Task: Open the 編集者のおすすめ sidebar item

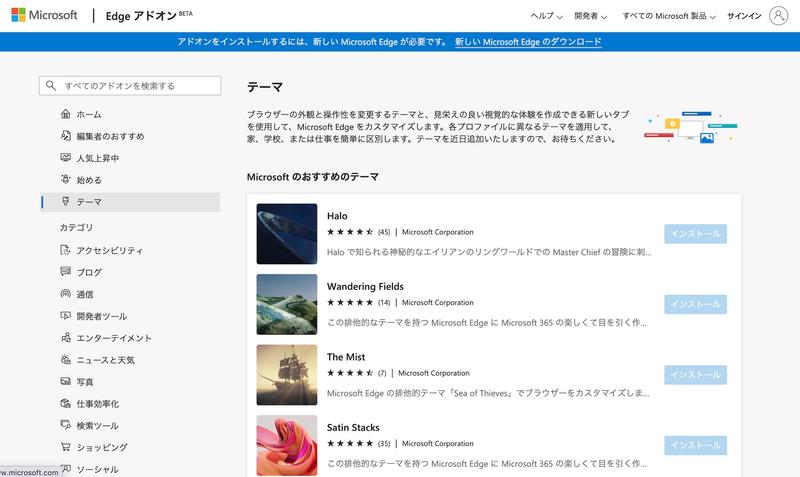Action: (130, 136)
